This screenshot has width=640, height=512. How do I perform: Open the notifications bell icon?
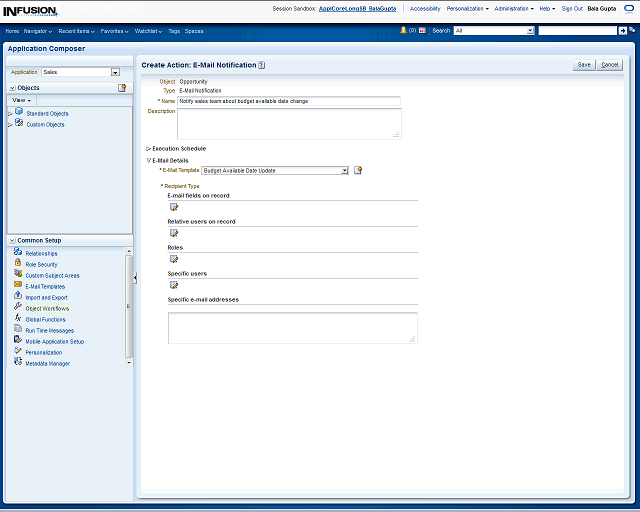click(x=403, y=31)
